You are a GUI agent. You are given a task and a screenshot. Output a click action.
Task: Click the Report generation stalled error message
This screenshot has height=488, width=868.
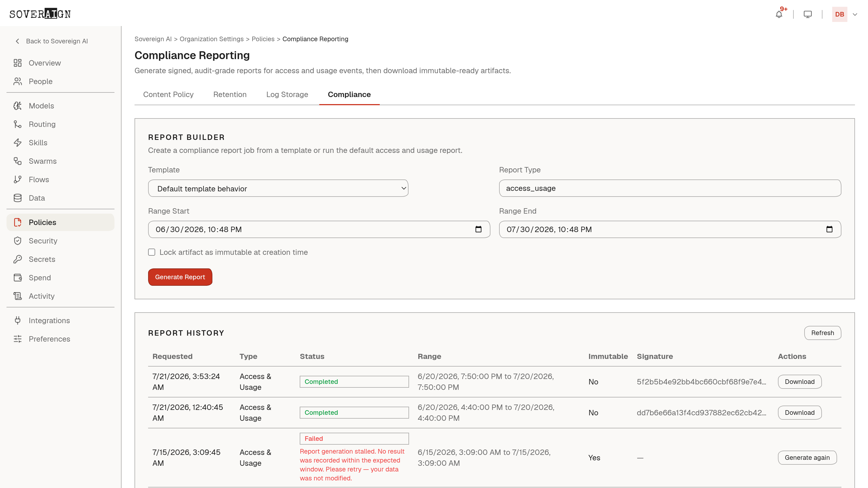pos(352,465)
